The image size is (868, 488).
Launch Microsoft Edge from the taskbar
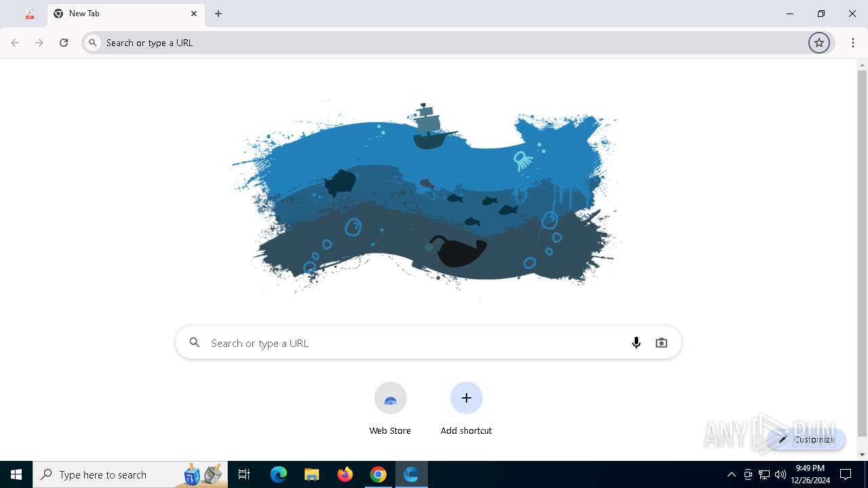279,474
